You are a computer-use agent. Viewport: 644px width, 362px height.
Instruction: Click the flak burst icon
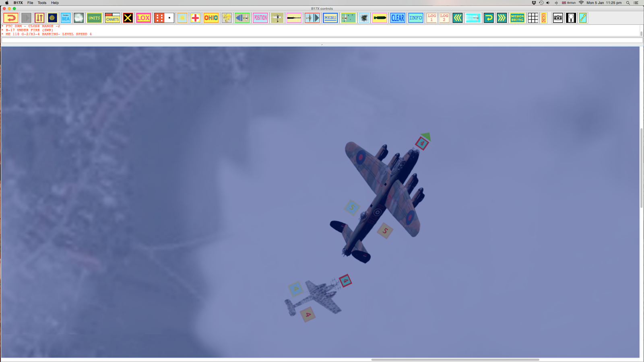pyautogui.click(x=364, y=18)
